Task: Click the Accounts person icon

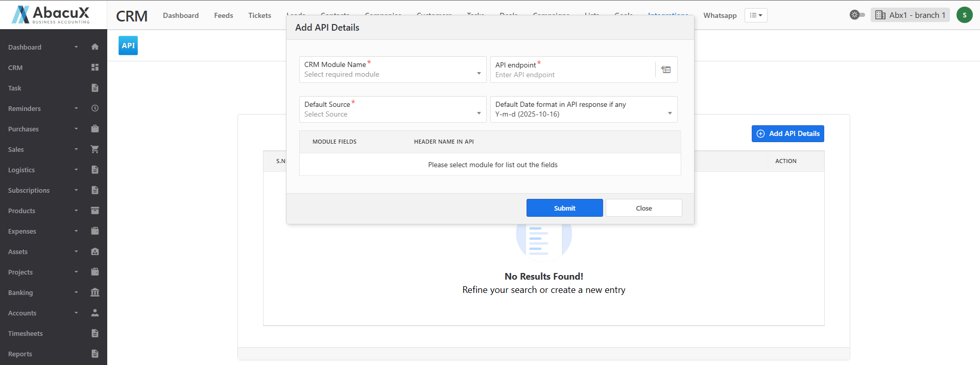Action: 94,313
